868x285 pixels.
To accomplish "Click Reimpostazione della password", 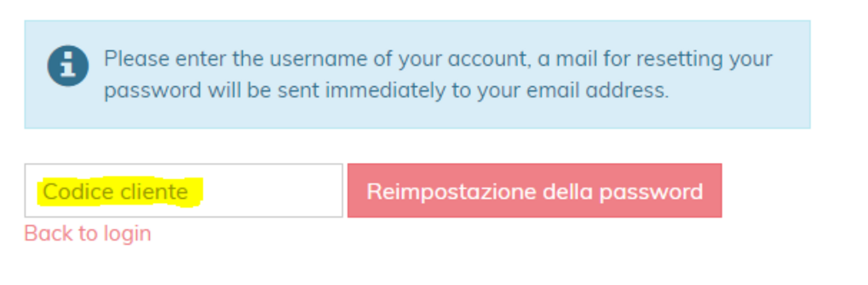I will (x=534, y=191).
